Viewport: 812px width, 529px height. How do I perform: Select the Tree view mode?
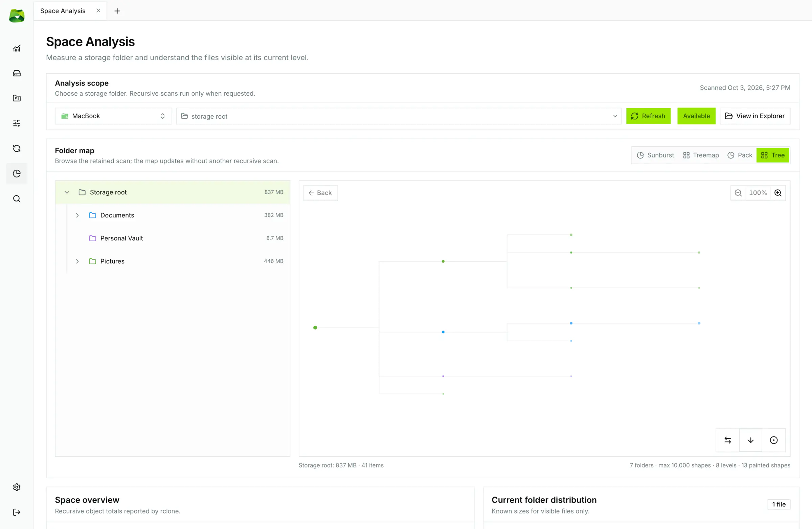pyautogui.click(x=773, y=155)
